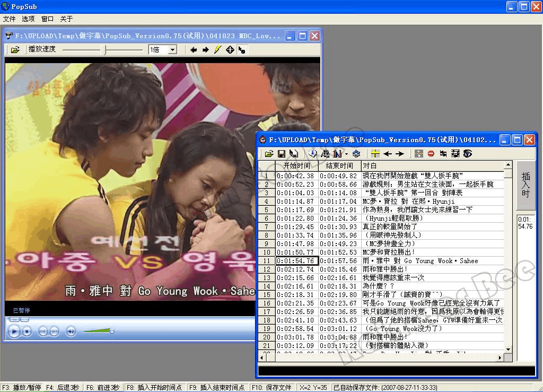Open the 选项 menu
Screen dimensions: 543x392
click(28, 19)
